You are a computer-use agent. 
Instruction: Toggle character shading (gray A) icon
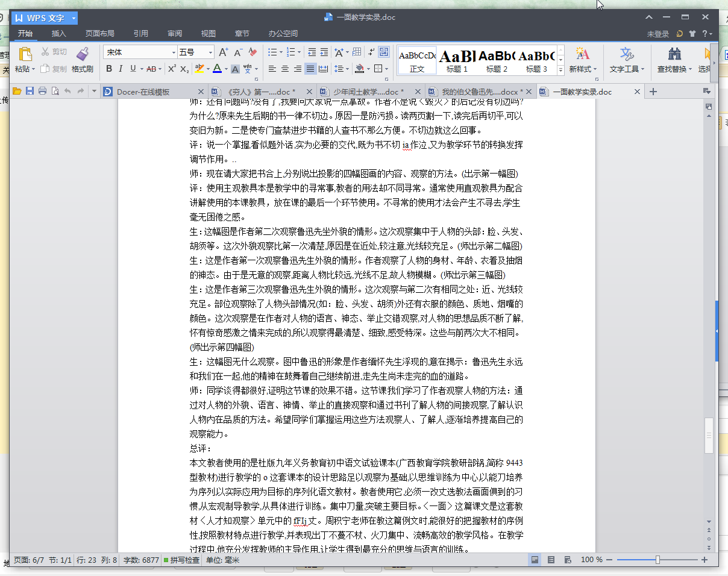coord(235,69)
